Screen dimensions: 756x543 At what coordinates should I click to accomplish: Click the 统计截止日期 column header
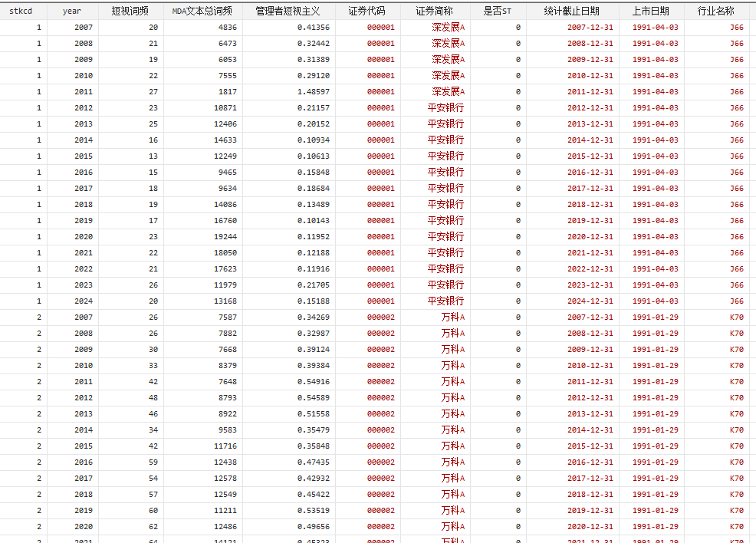pyautogui.click(x=572, y=11)
